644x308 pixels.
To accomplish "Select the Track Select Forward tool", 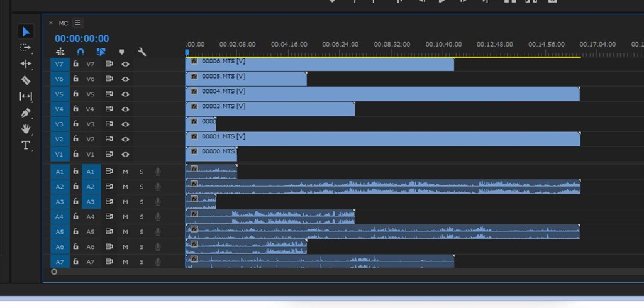I will point(26,48).
